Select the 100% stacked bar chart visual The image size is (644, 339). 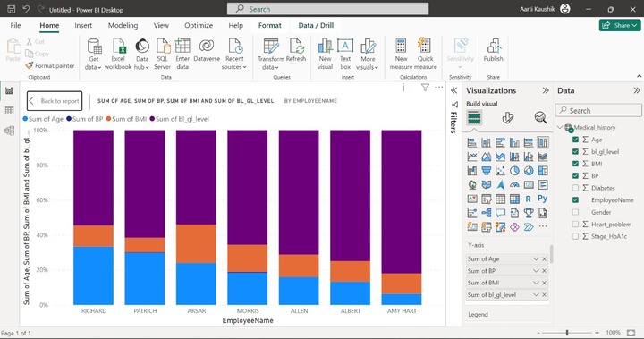coord(529,142)
